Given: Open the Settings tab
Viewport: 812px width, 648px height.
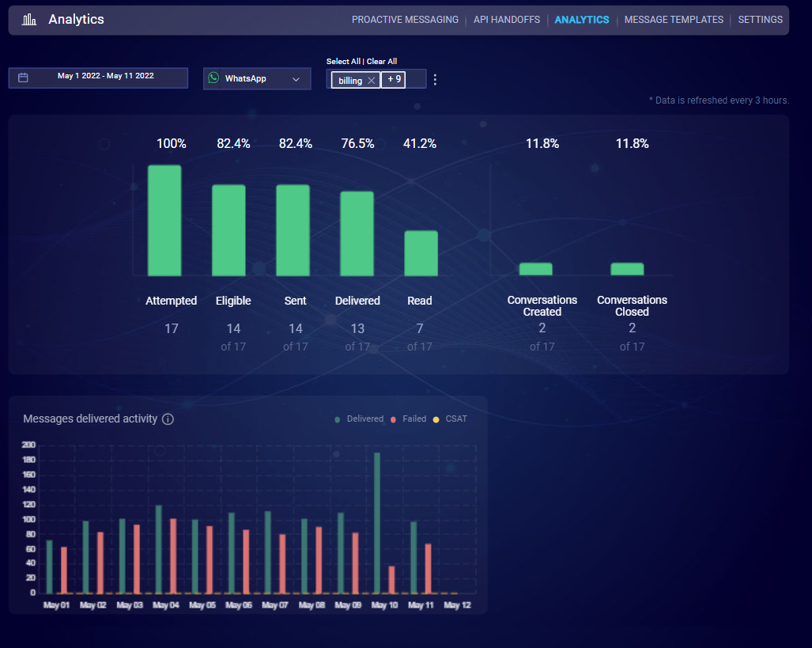Looking at the screenshot, I should pyautogui.click(x=761, y=20).
